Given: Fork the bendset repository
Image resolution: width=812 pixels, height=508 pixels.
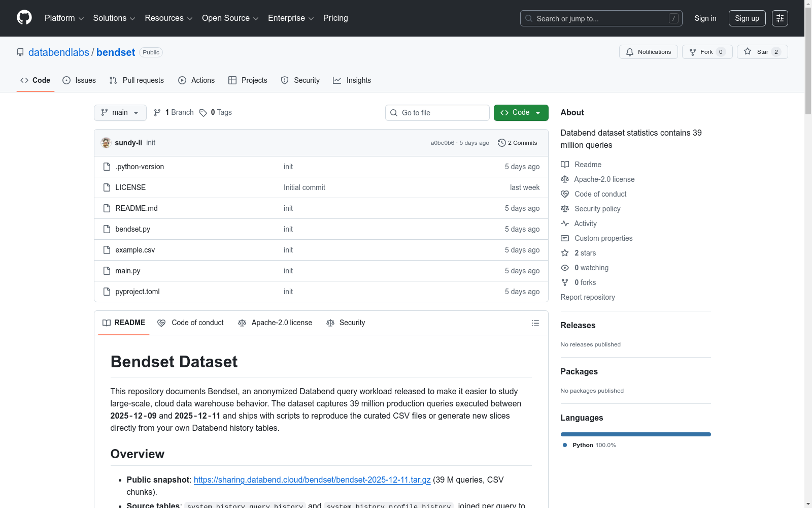Looking at the screenshot, I should click(x=707, y=52).
